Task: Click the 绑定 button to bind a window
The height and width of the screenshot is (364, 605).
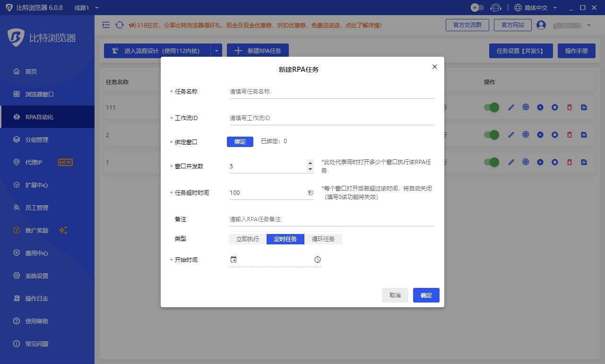Action: (240, 141)
